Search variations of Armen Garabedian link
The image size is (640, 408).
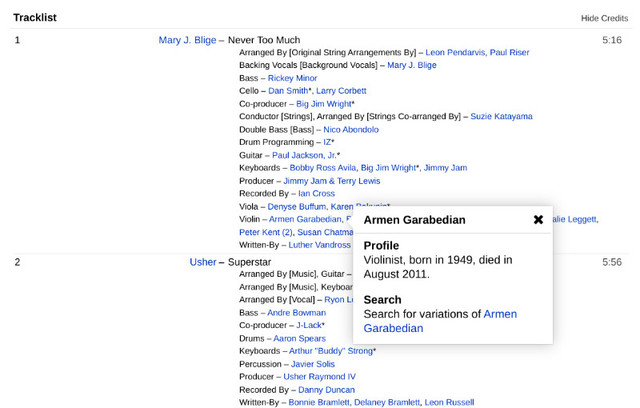(440, 321)
